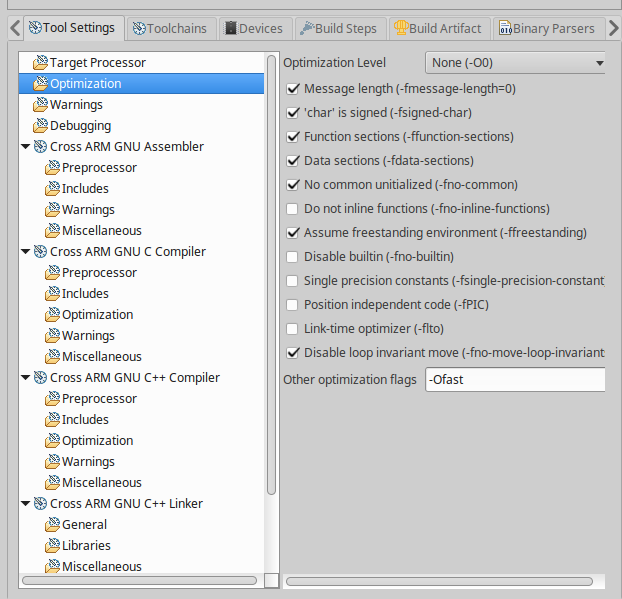
Task: Click the Libraries icon under C++ Linker
Action: pos(52,545)
